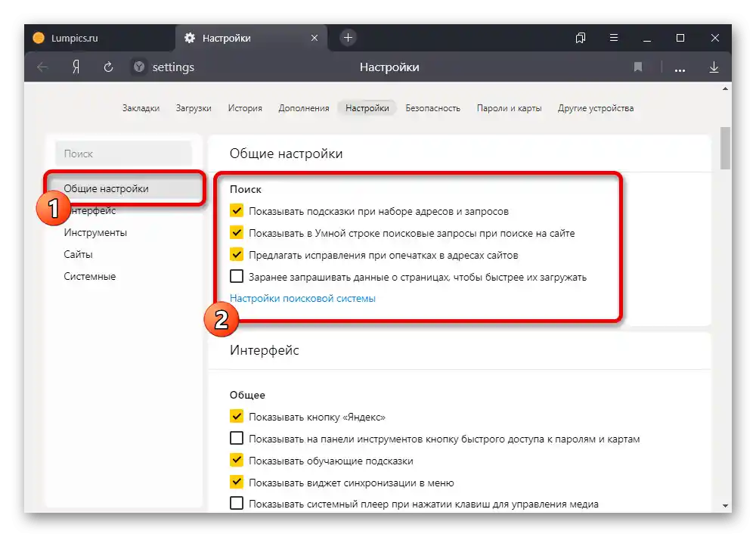The image size is (756, 537).
Task: Switch to the Lumpics.ru tab
Action: 99,38
